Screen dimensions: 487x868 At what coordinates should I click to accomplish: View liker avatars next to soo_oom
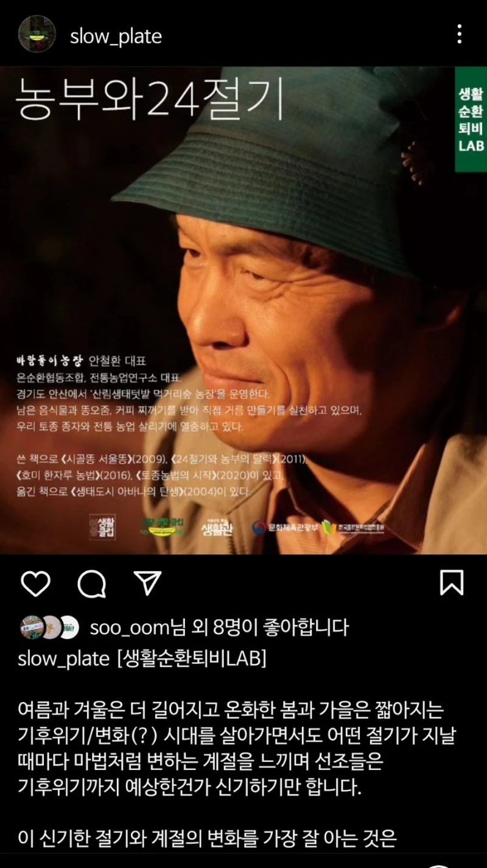pos(50,627)
